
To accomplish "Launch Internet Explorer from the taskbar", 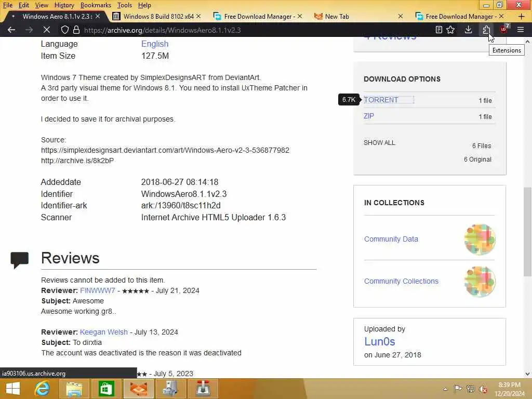I will coord(42,389).
